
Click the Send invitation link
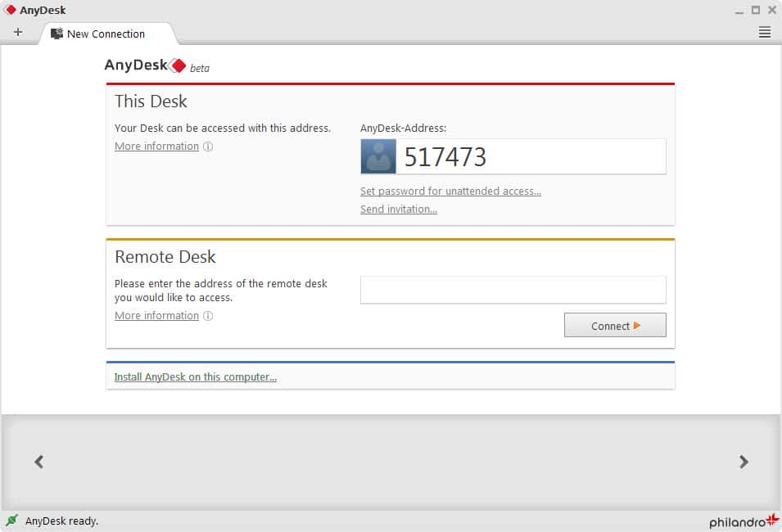click(x=398, y=210)
